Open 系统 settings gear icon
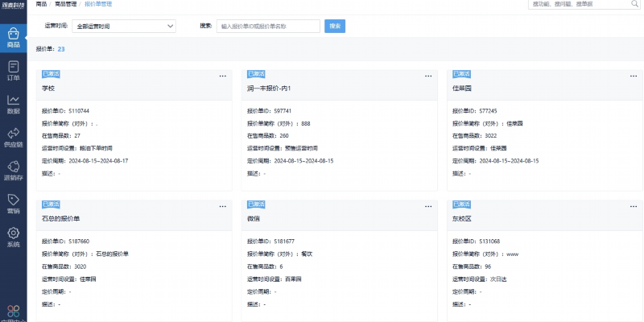Image resolution: width=644 pixels, height=322 pixels. click(13, 237)
